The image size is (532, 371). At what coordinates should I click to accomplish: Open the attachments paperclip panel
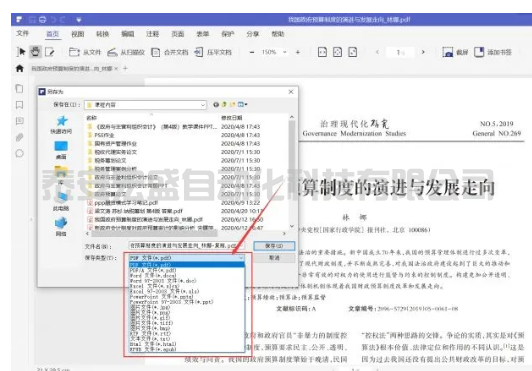click(19, 137)
